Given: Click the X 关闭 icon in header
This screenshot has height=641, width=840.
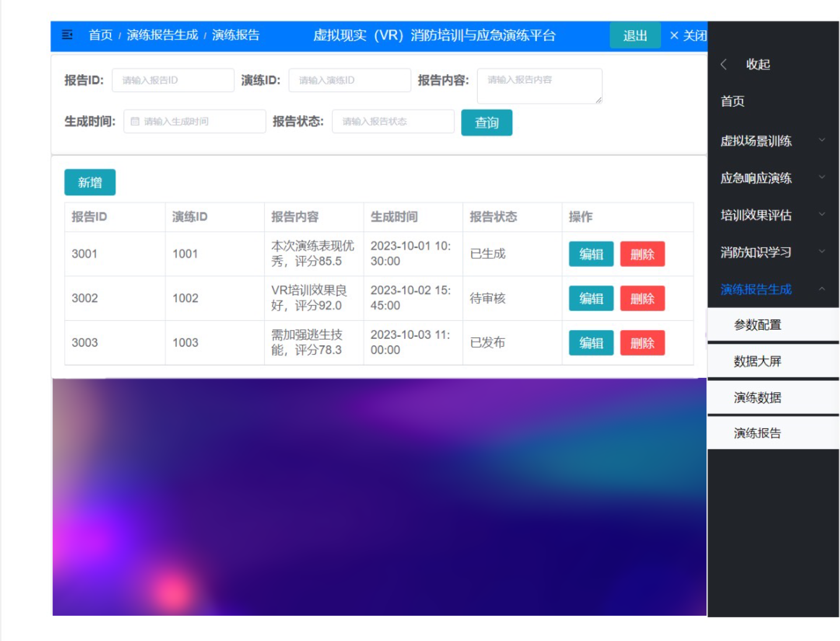Looking at the screenshot, I should (674, 35).
